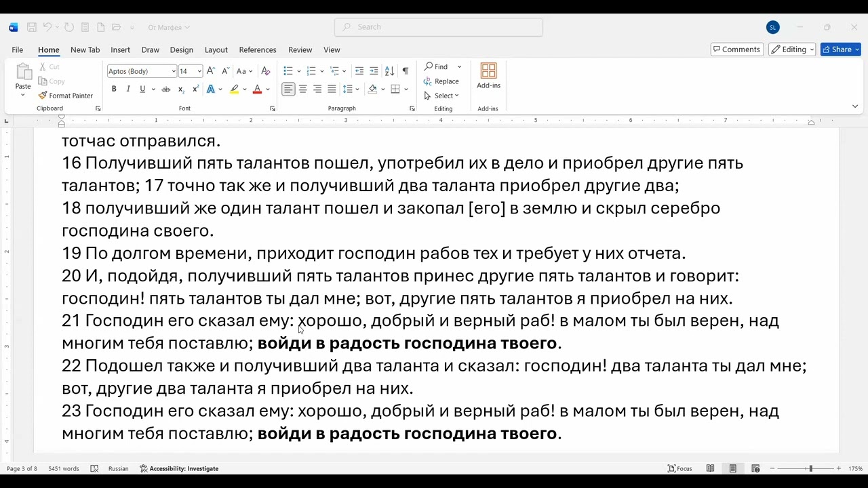
Task: Toggle show paragraph marks
Action: coord(405,70)
